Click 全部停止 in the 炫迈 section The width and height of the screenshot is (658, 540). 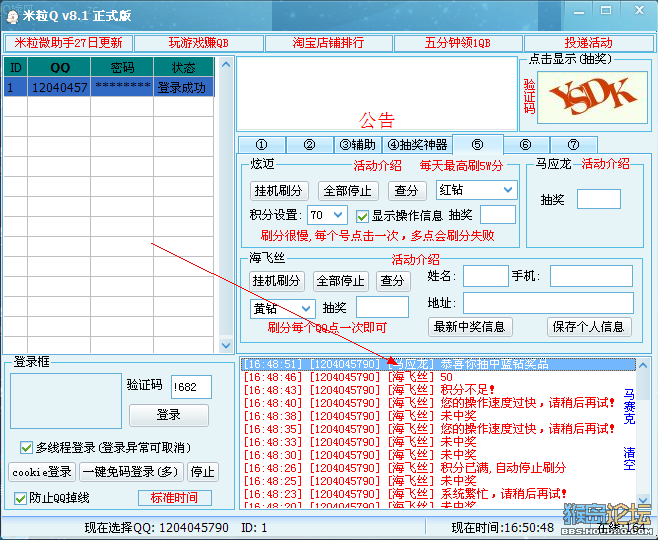coord(348,191)
